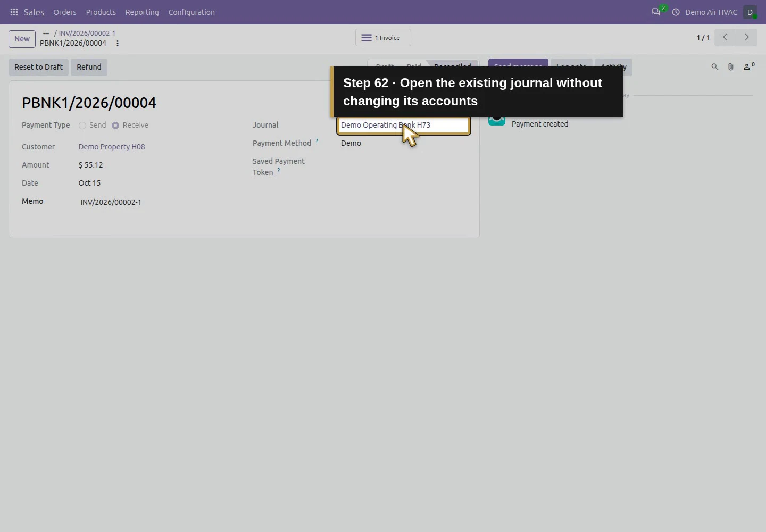Click Reset to Draft
Viewport: 766px width, 532px height.
pyautogui.click(x=38, y=67)
